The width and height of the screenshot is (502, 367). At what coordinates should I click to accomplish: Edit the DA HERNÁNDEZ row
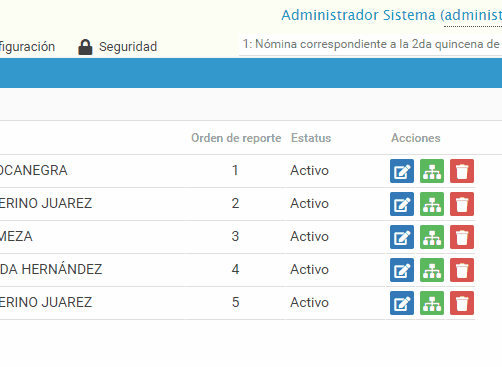[402, 270]
